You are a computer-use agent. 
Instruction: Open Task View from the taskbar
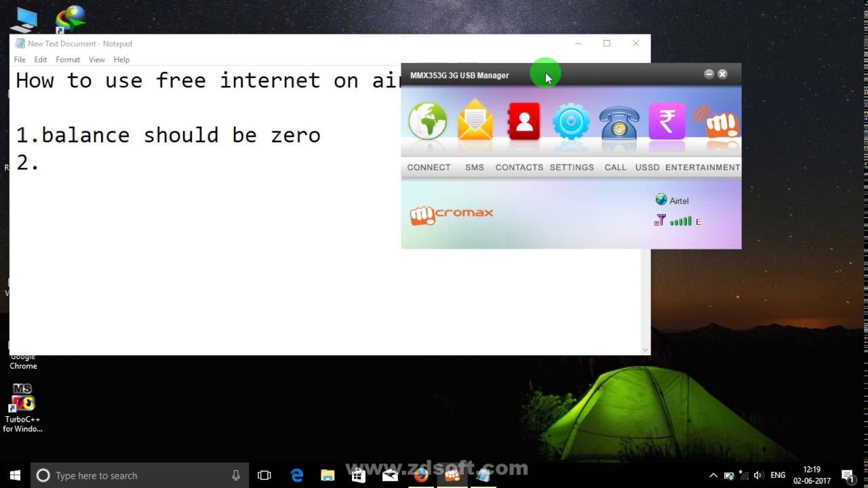264,475
